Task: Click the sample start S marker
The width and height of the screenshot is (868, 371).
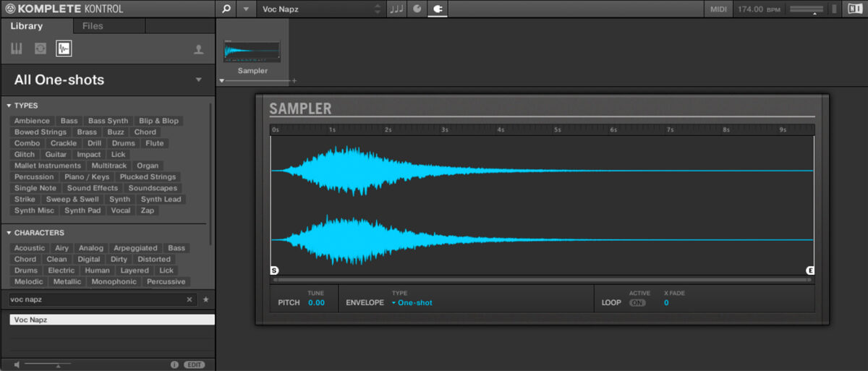Action: 274,270
